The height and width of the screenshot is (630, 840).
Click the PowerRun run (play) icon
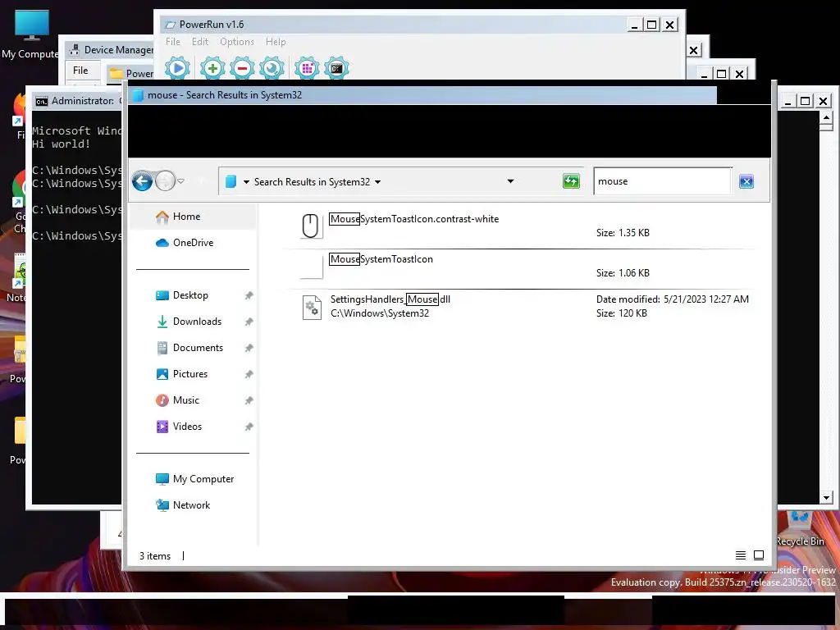177,69
